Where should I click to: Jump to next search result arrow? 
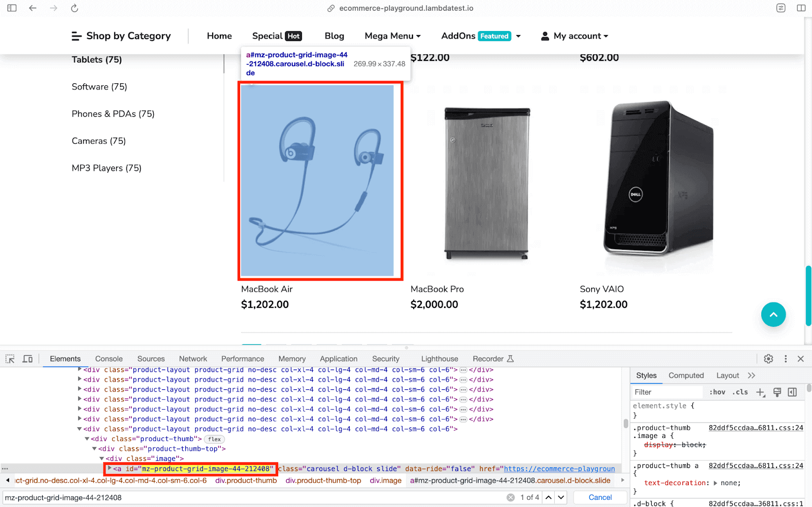[x=561, y=497]
